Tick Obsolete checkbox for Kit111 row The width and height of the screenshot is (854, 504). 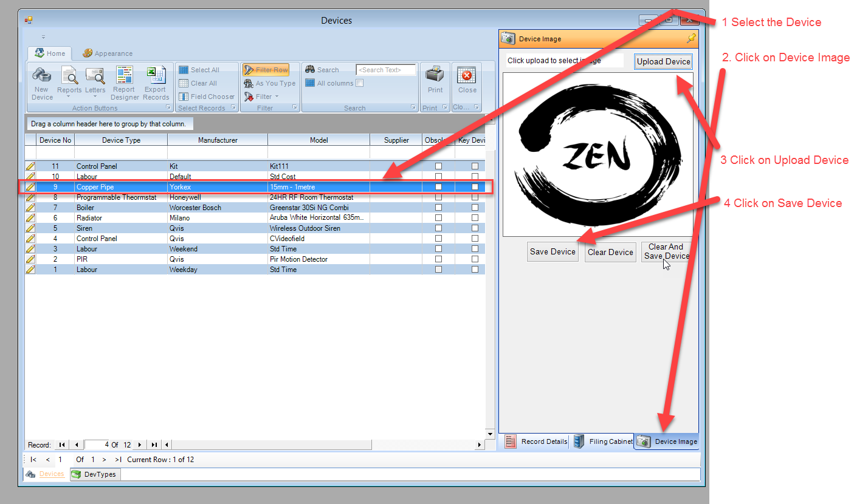click(438, 166)
